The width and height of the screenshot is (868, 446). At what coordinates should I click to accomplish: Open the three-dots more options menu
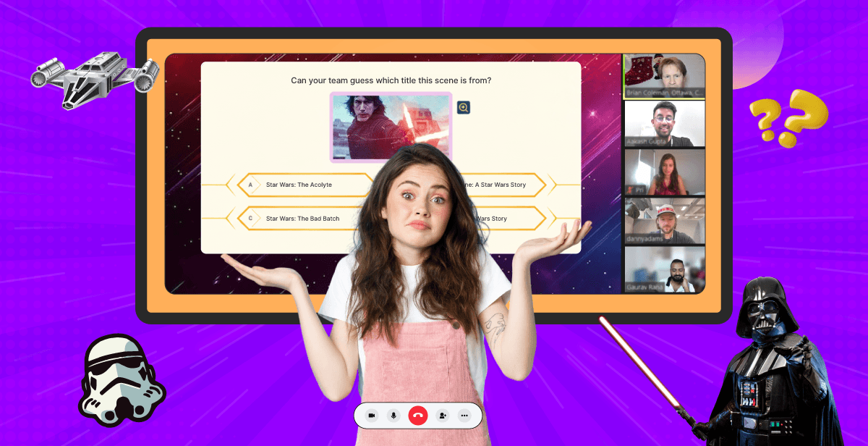coord(464,416)
